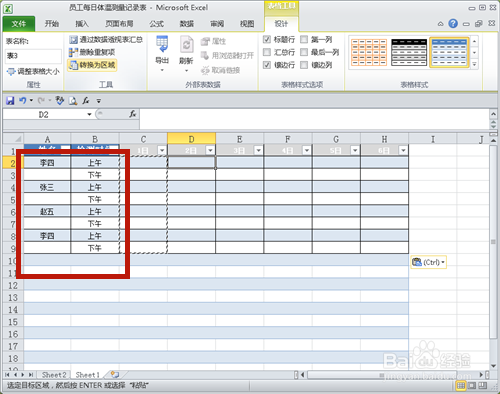Click the 导出 export table icon
The height and width of the screenshot is (394, 500).
click(x=162, y=44)
